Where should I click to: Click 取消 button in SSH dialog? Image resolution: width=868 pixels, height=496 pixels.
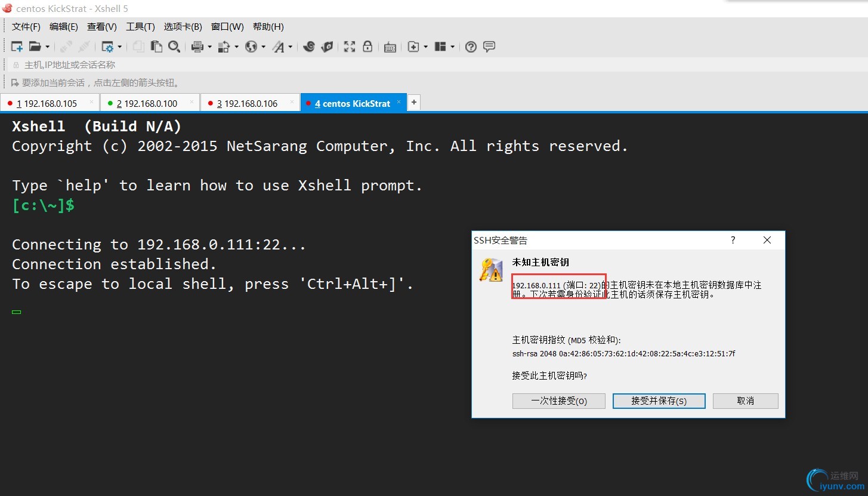tap(746, 401)
